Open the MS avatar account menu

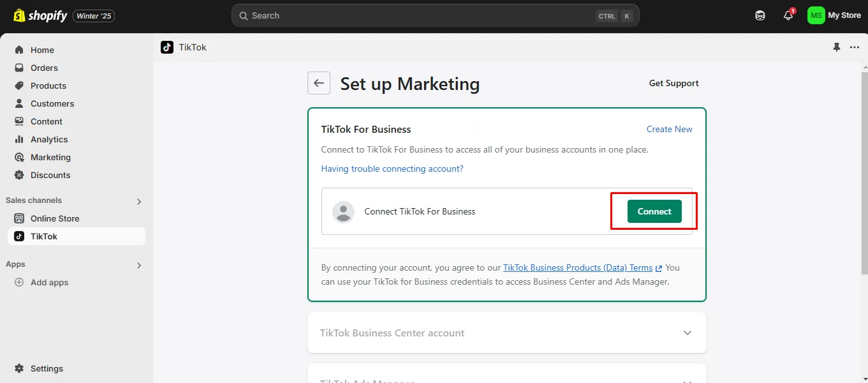click(815, 15)
